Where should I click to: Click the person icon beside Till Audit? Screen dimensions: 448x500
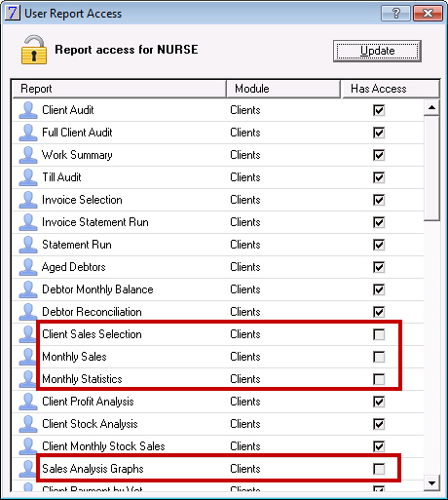click(28, 177)
